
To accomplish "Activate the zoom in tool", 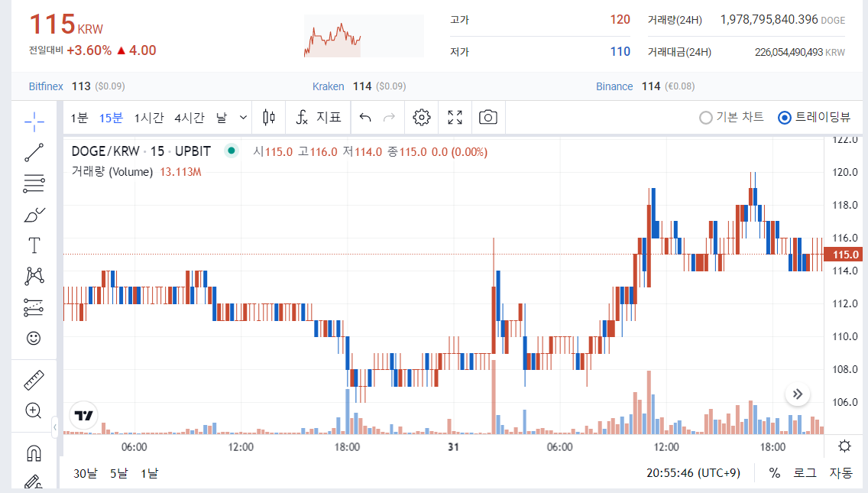I will (34, 410).
